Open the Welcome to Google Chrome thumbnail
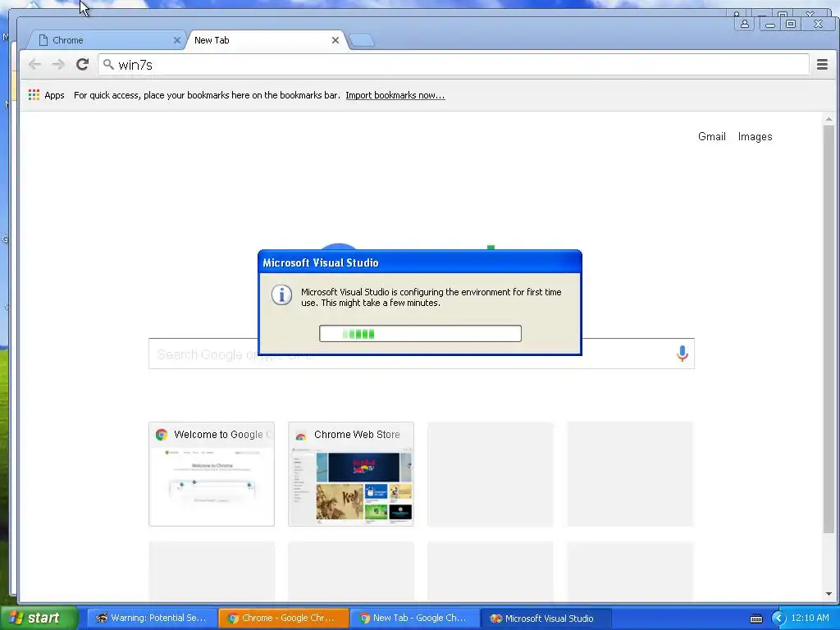840x630 pixels. click(212, 474)
